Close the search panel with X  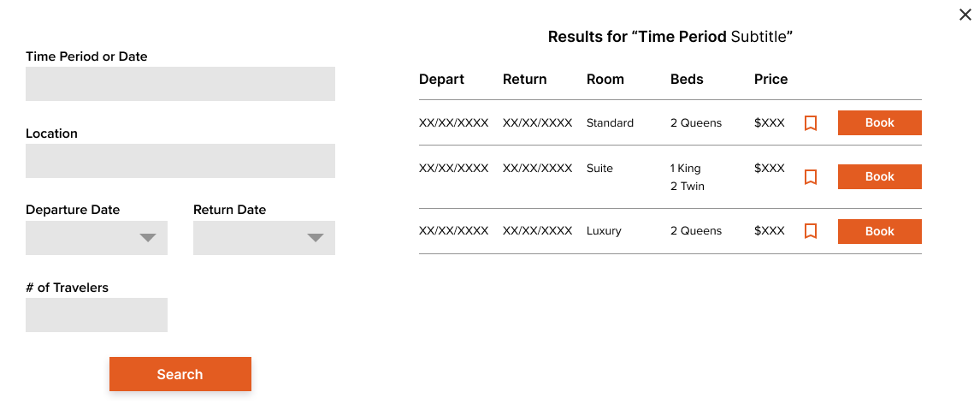click(965, 15)
